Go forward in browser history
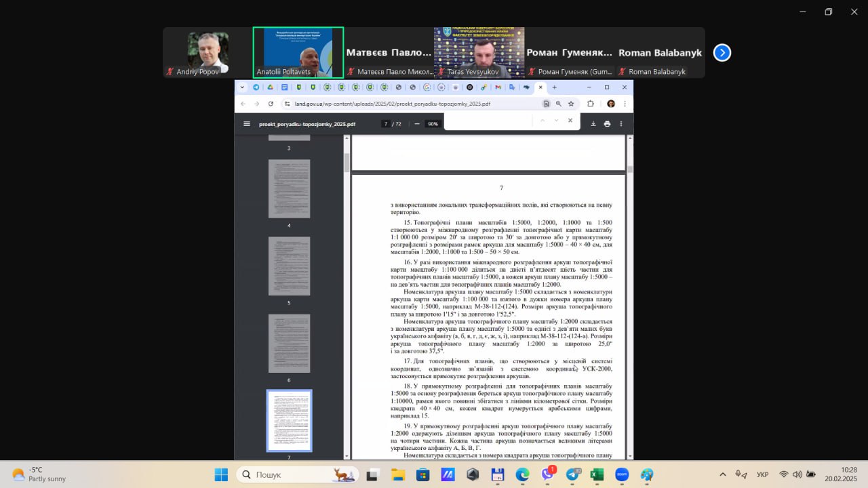This screenshot has width=868, height=488. click(256, 104)
